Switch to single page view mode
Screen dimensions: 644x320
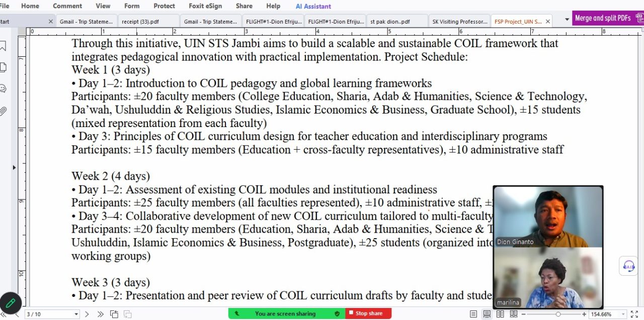(473, 314)
